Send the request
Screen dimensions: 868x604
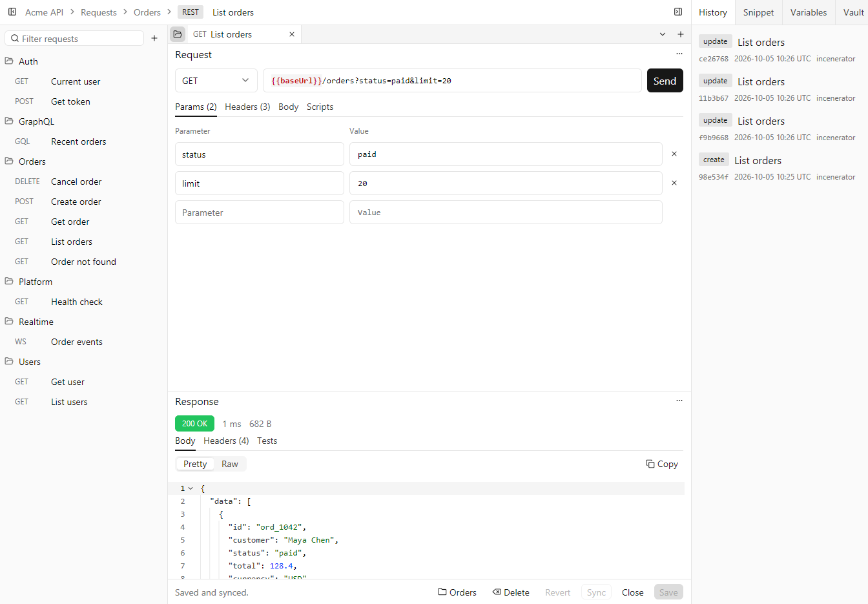[665, 81]
